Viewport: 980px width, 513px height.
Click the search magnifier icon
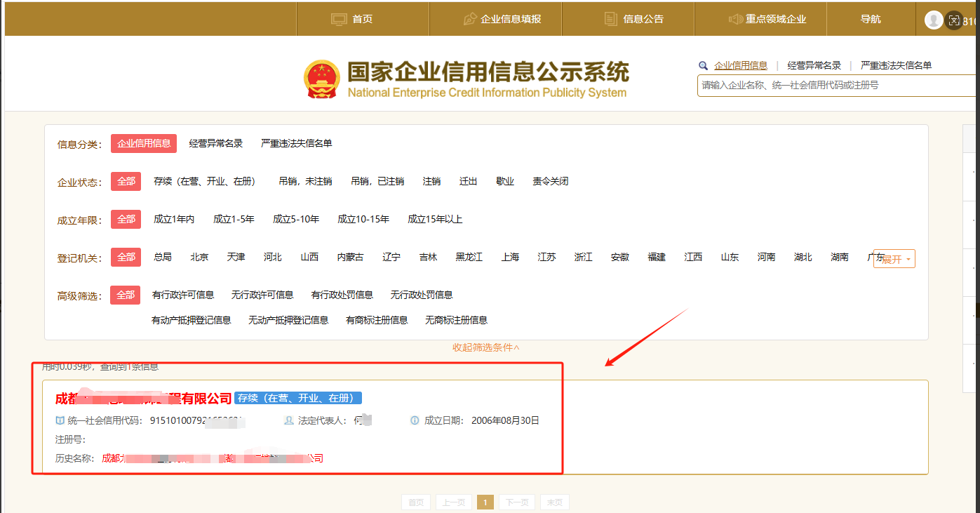coord(703,66)
